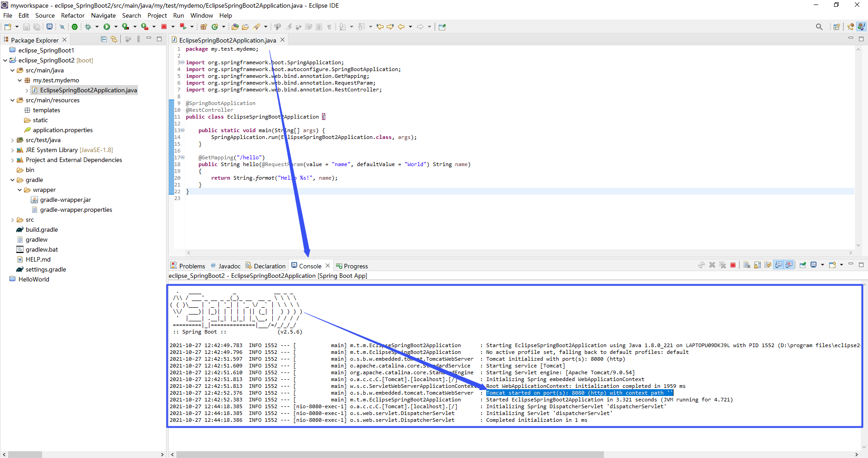Click the Save All icon in the toolbar
Screen dimensions: 868x458
[x=37, y=27]
